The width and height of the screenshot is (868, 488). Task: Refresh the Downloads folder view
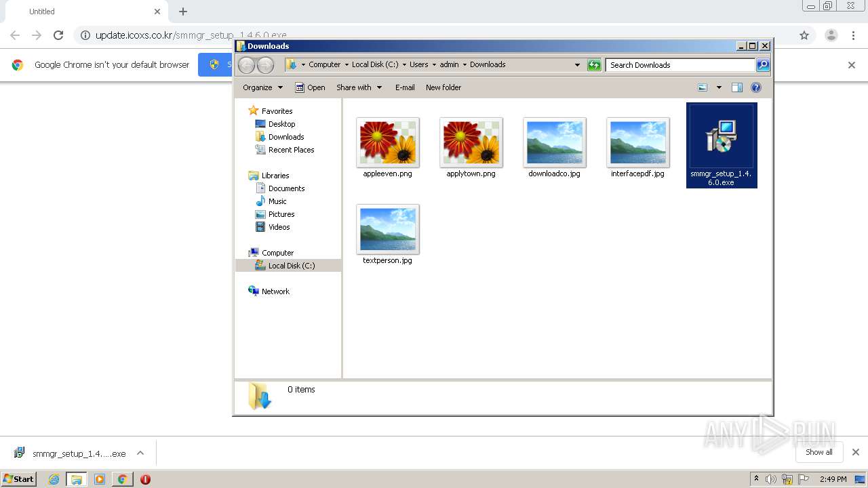[594, 65]
